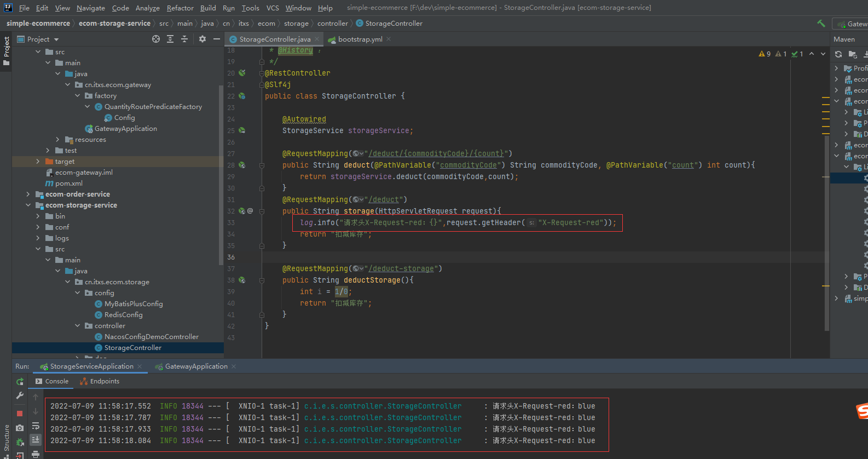Go to the next highlighted error arrow
The height and width of the screenshot is (459, 868).
pyautogui.click(x=823, y=54)
